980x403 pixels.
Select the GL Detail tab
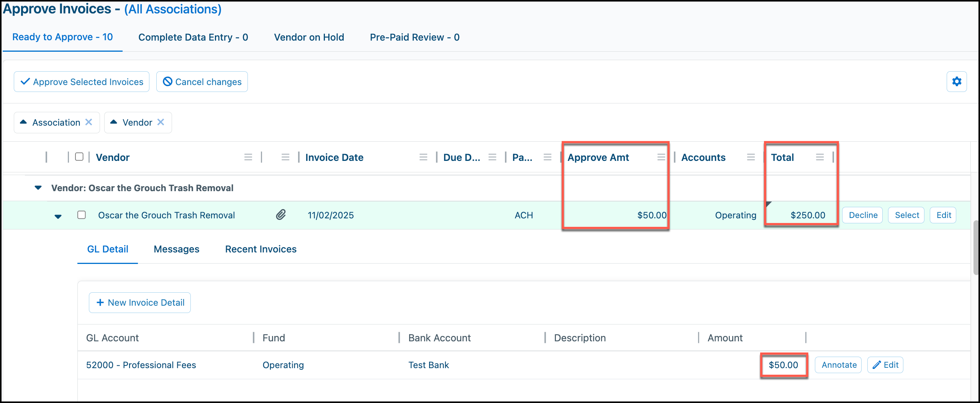click(x=108, y=249)
